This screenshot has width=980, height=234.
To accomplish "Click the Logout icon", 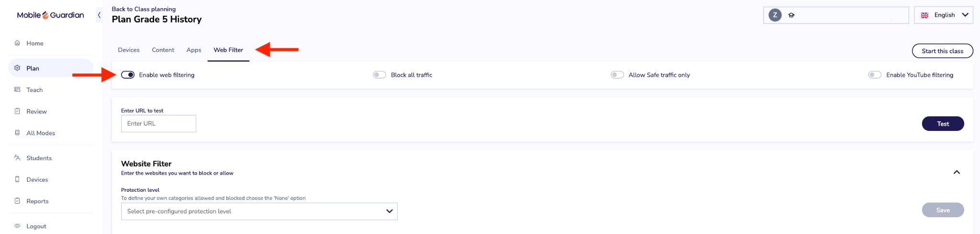I will (x=17, y=225).
